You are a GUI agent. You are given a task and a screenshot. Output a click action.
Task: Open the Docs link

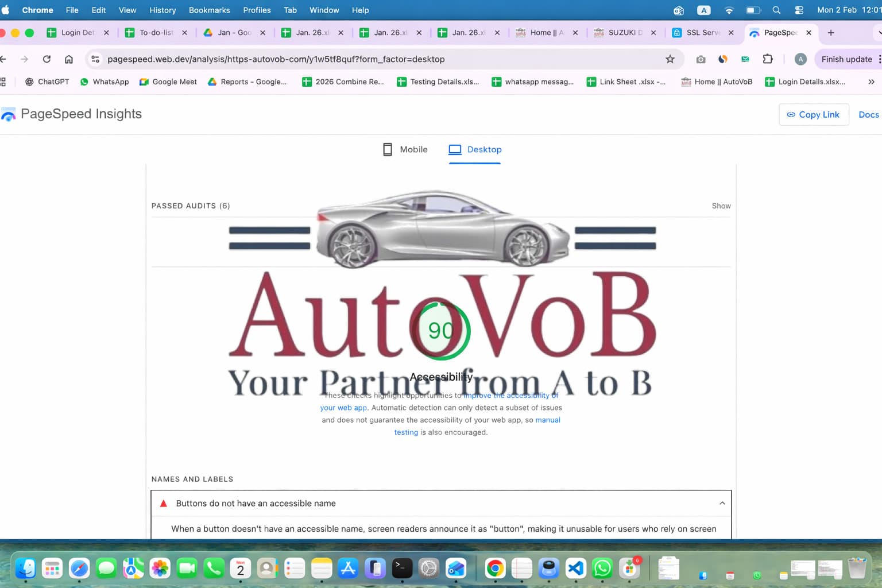click(x=868, y=115)
